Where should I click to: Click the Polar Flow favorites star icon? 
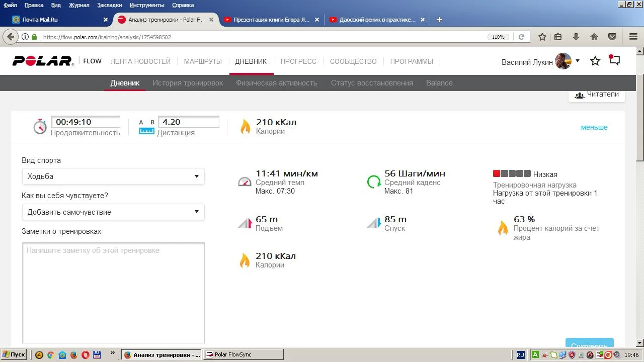595,61
